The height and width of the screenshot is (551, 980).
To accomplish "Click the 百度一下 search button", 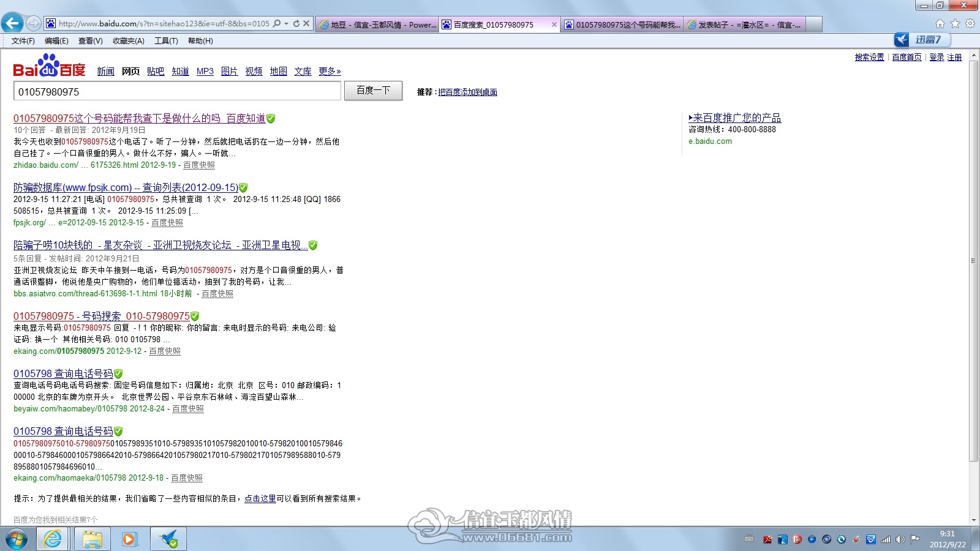I will click(373, 91).
